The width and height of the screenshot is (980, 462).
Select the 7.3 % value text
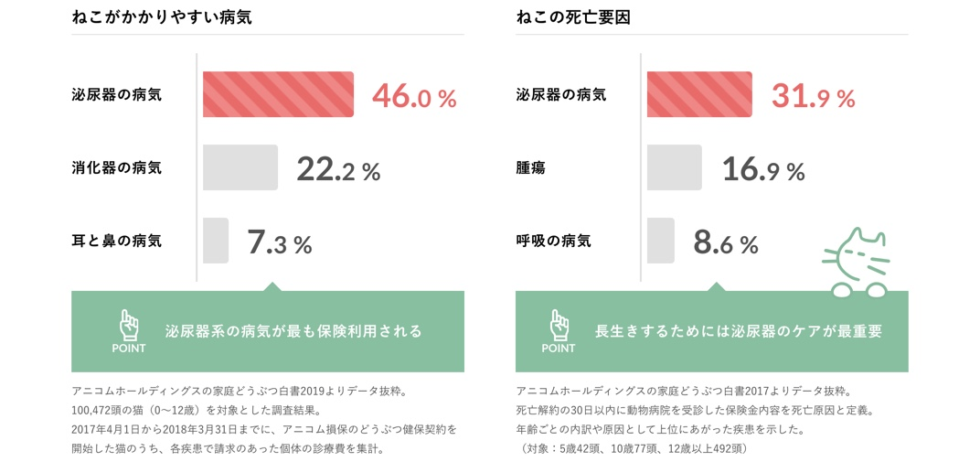click(x=280, y=242)
